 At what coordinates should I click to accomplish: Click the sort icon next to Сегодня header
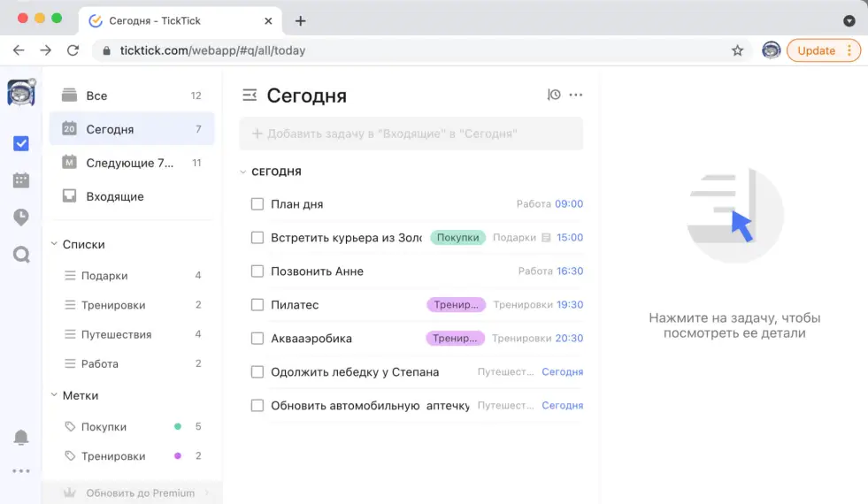554,95
